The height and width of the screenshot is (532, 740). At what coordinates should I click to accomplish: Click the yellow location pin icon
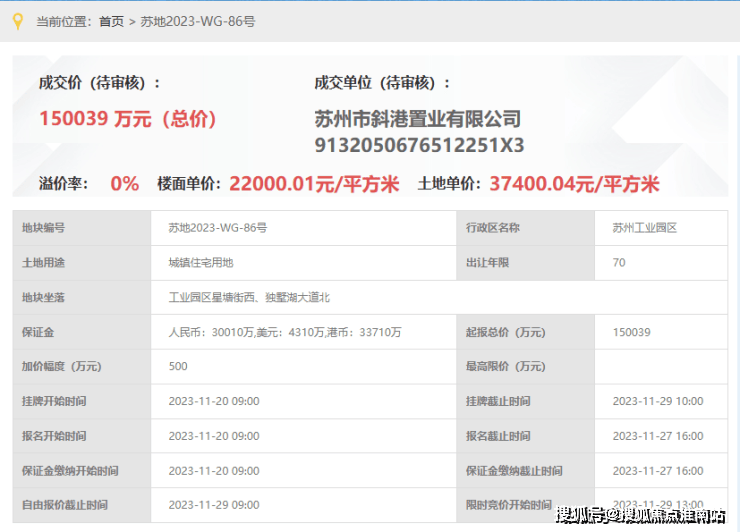pyautogui.click(x=17, y=22)
